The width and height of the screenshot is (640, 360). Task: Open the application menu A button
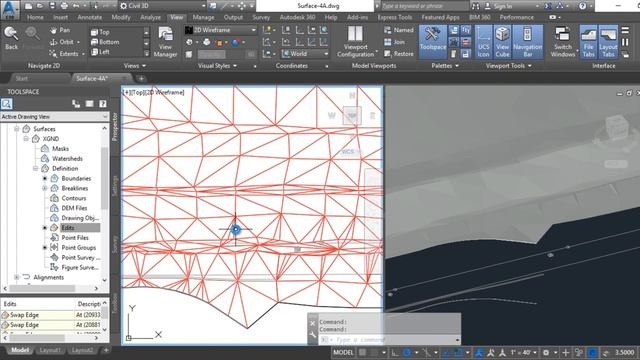tap(11, 9)
